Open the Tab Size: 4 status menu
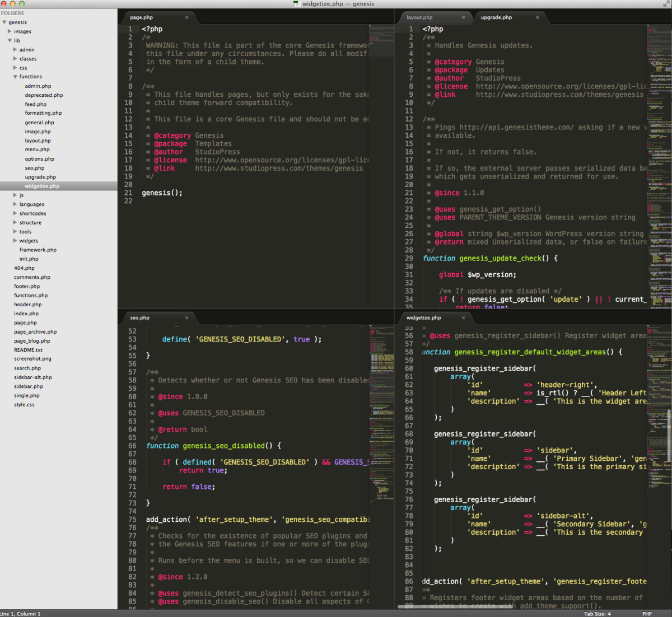Image resolution: width=672 pixels, height=617 pixels. [x=598, y=614]
